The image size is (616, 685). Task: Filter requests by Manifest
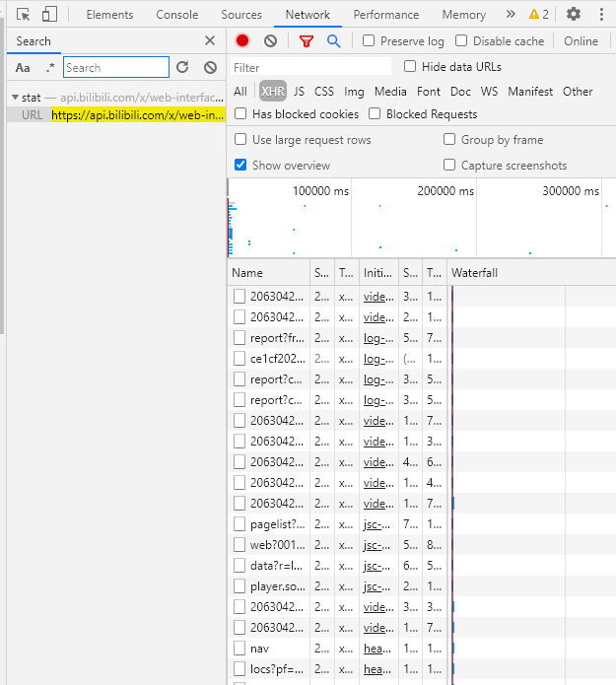tap(530, 92)
